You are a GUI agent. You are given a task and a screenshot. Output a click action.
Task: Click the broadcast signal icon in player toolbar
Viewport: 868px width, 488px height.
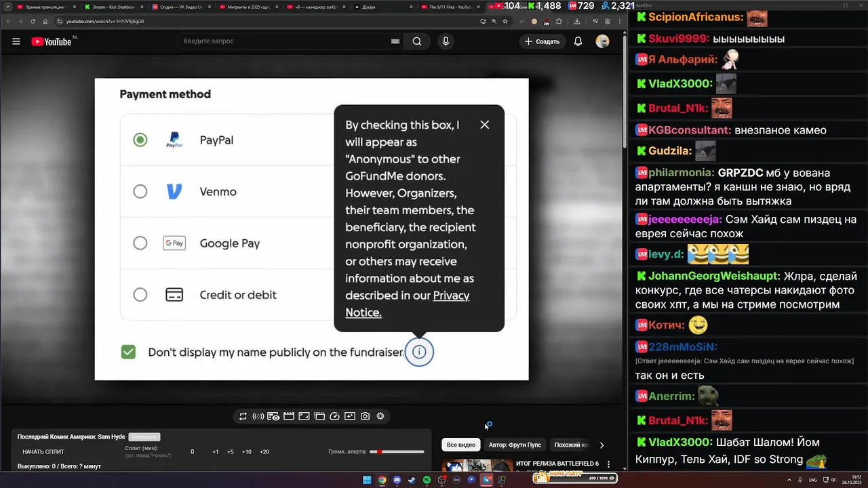point(258,416)
